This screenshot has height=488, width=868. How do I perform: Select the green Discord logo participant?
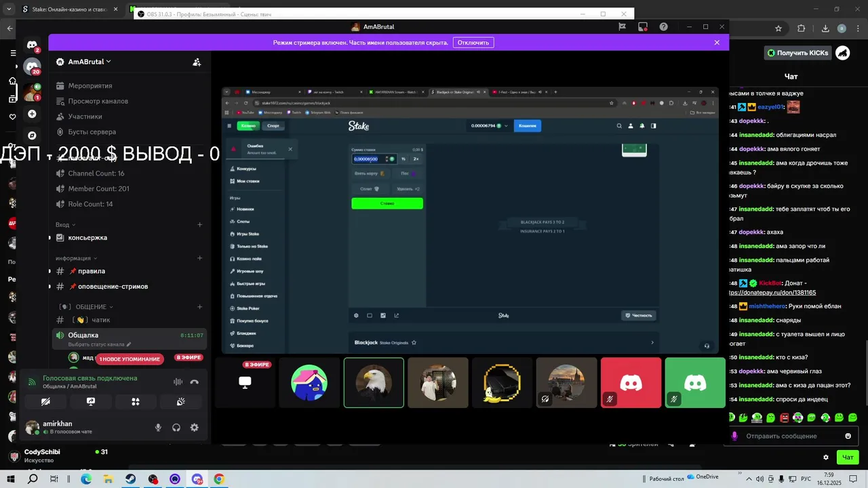point(695,383)
